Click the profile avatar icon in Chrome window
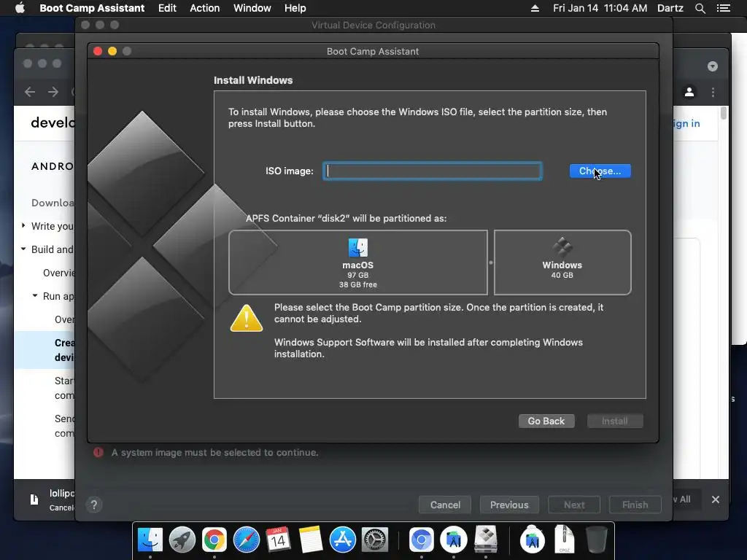Viewport: 747px width, 560px height. 689,92
